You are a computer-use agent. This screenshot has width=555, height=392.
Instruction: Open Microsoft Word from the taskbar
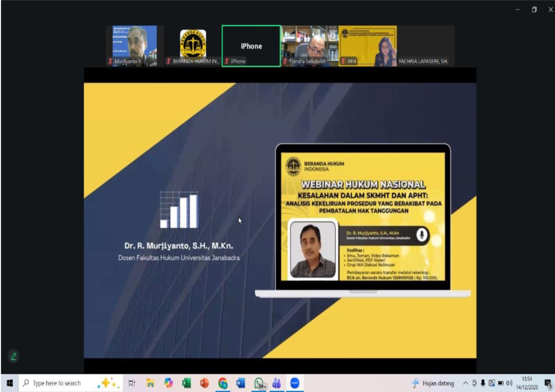pyautogui.click(x=241, y=383)
